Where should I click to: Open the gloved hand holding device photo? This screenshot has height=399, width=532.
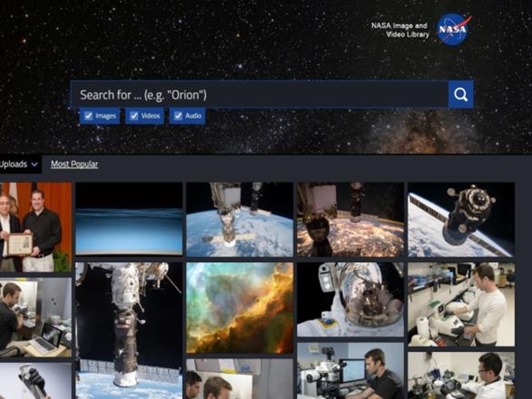pyautogui.click(x=35, y=381)
